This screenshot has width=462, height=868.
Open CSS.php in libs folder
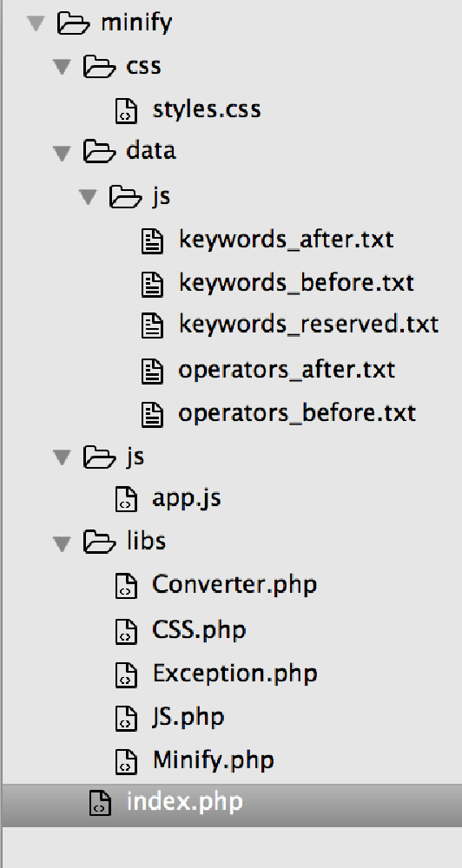click(199, 630)
